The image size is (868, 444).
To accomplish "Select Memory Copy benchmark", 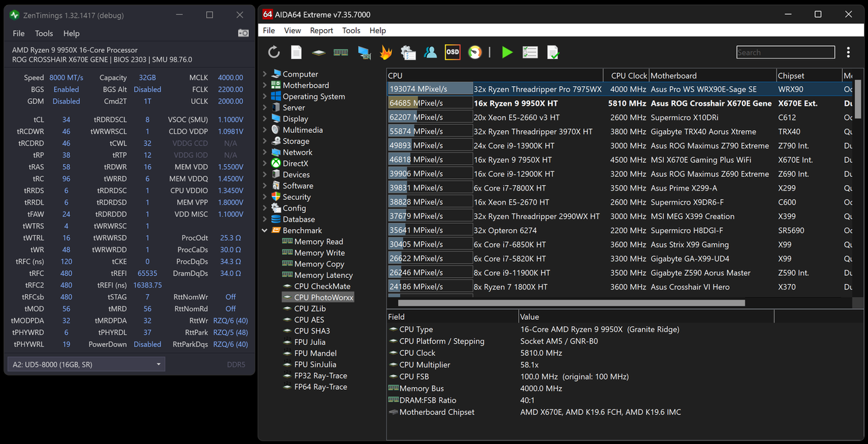I will pos(319,264).
